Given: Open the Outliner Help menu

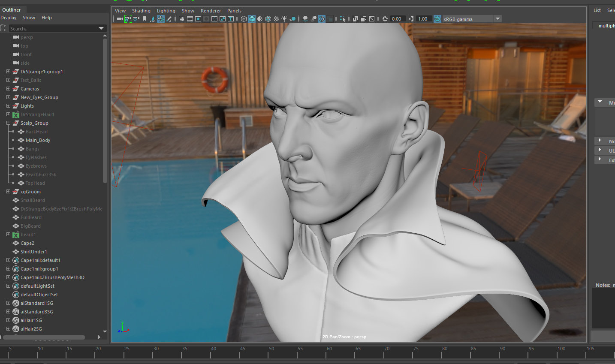Looking at the screenshot, I should [47, 18].
